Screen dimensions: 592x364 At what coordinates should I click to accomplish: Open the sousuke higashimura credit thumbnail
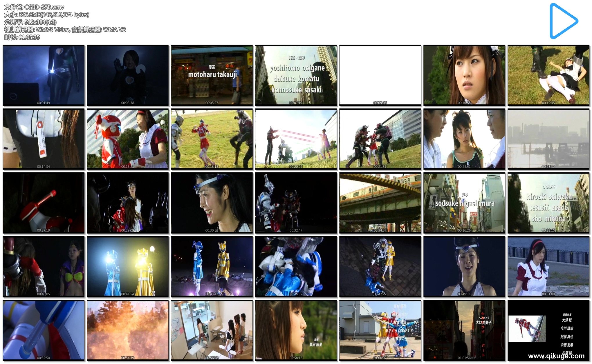464,203
